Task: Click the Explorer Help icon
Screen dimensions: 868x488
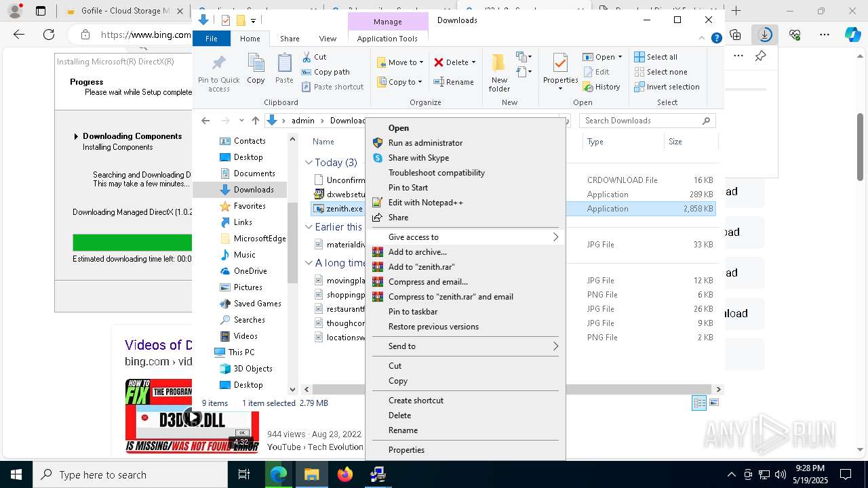Action: pyautogui.click(x=716, y=39)
